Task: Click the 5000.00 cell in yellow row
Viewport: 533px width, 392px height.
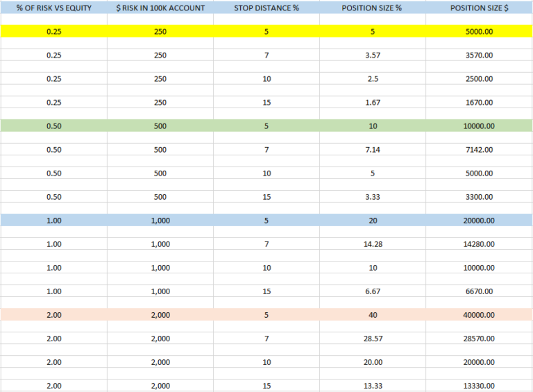Action: pyautogui.click(x=479, y=31)
